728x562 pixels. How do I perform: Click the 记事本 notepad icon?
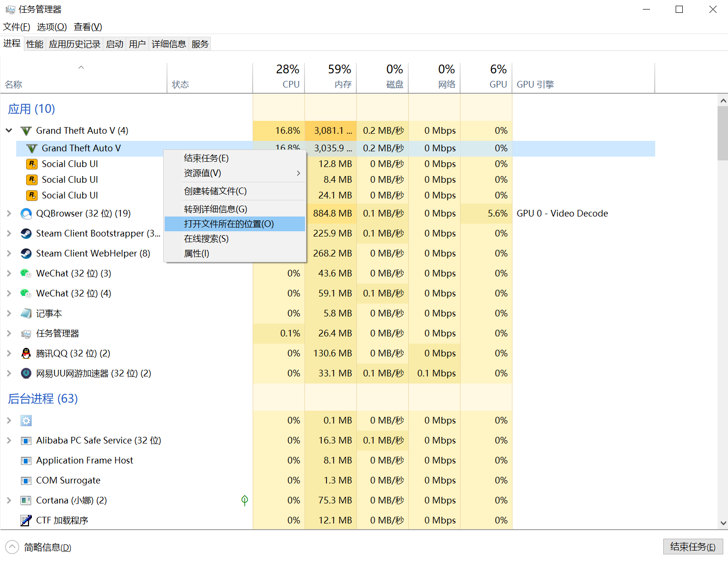(26, 314)
